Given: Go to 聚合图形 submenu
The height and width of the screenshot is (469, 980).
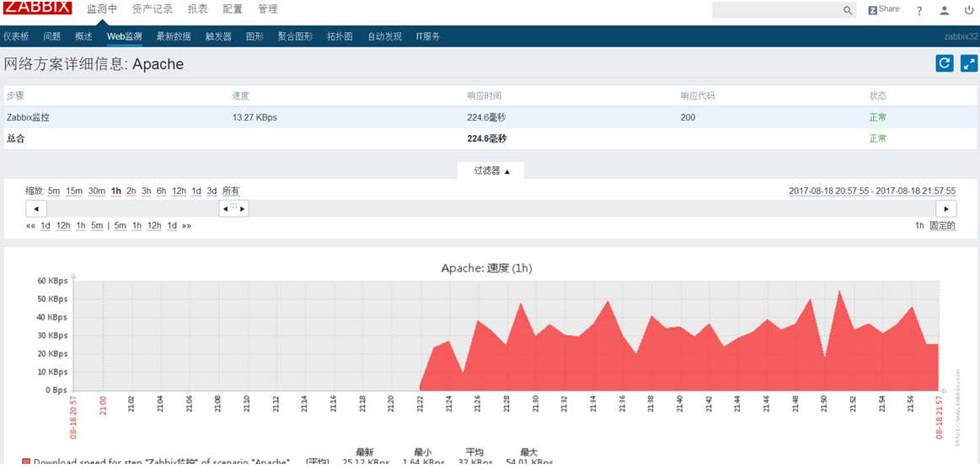Looking at the screenshot, I should (x=295, y=36).
